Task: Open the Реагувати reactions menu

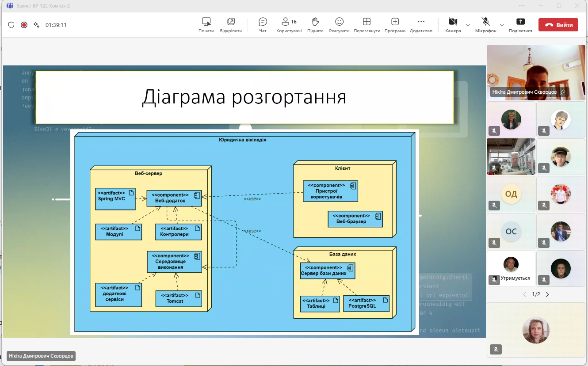Action: click(339, 25)
